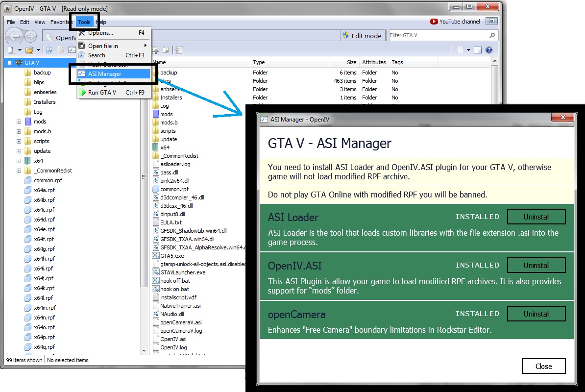
Task: Click the export files toolbar icon
Action: click(x=166, y=50)
